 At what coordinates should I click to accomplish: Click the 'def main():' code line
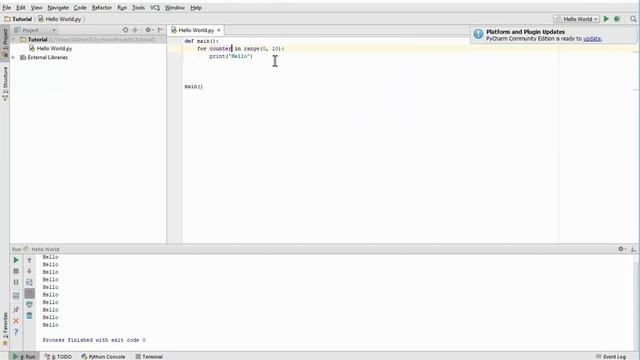[202, 41]
